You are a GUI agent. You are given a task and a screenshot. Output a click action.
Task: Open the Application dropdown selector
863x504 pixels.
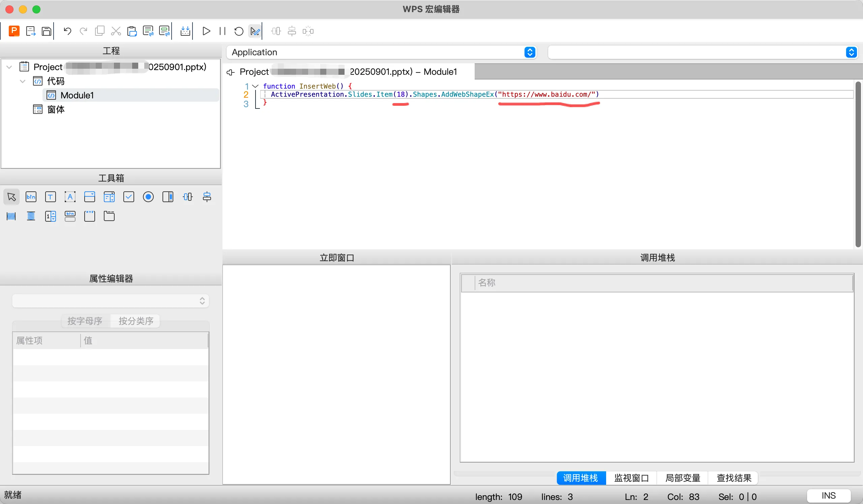point(529,52)
